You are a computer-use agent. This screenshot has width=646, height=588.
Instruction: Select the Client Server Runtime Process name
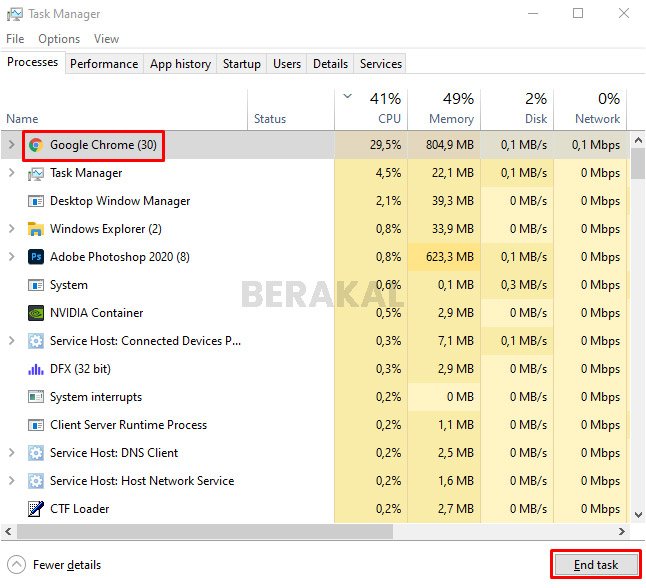pyautogui.click(x=129, y=425)
